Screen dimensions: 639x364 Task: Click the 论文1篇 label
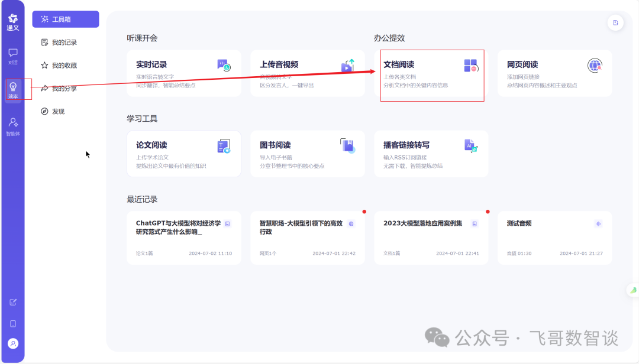pyautogui.click(x=144, y=253)
